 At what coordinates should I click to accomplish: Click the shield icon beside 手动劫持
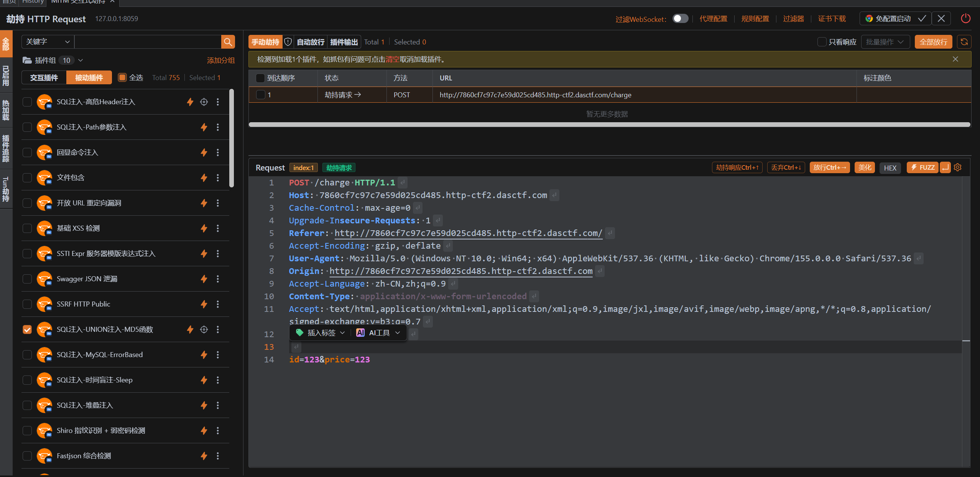[288, 42]
